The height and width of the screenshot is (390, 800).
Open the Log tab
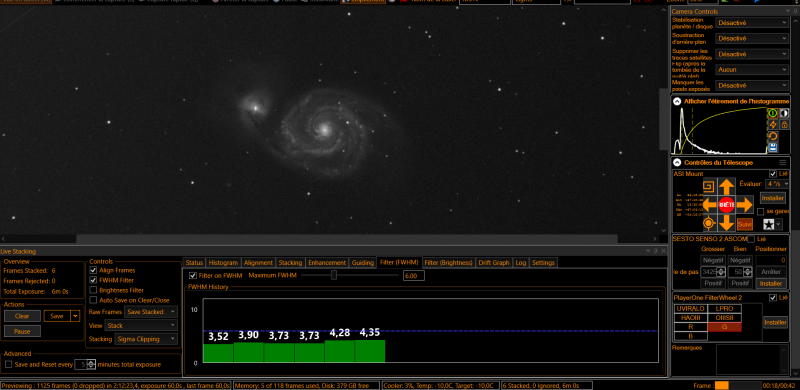pos(520,262)
